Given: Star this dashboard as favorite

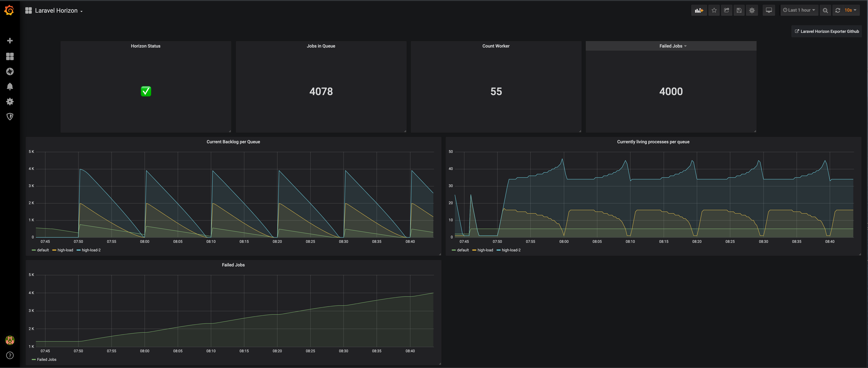Looking at the screenshot, I should click(x=714, y=10).
